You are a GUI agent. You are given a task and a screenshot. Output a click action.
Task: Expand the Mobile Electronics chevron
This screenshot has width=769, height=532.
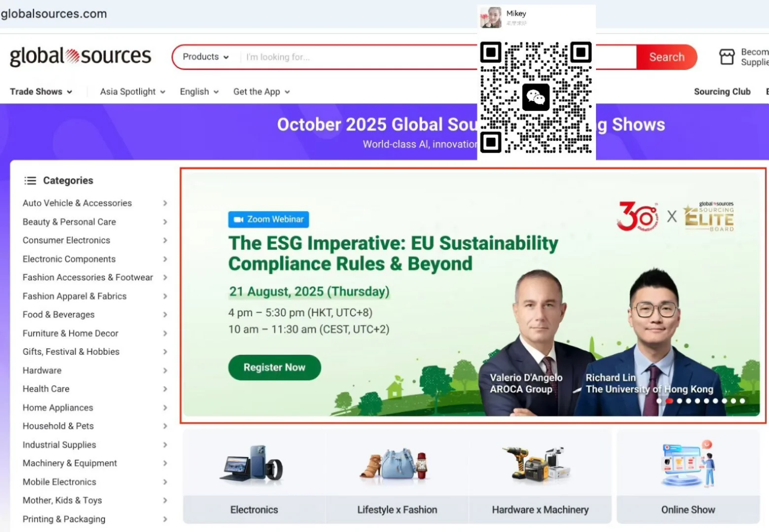pos(165,482)
